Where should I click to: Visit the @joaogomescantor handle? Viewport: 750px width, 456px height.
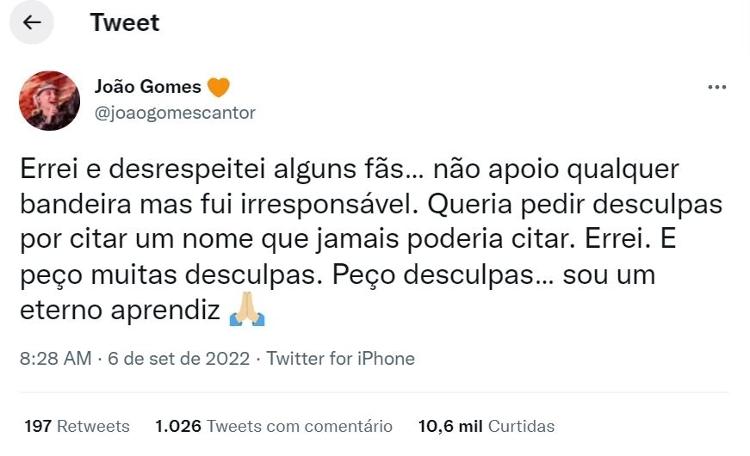pyautogui.click(x=174, y=113)
